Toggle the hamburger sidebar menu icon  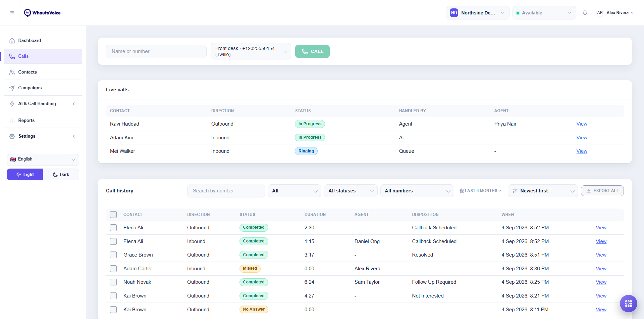pyautogui.click(x=12, y=13)
